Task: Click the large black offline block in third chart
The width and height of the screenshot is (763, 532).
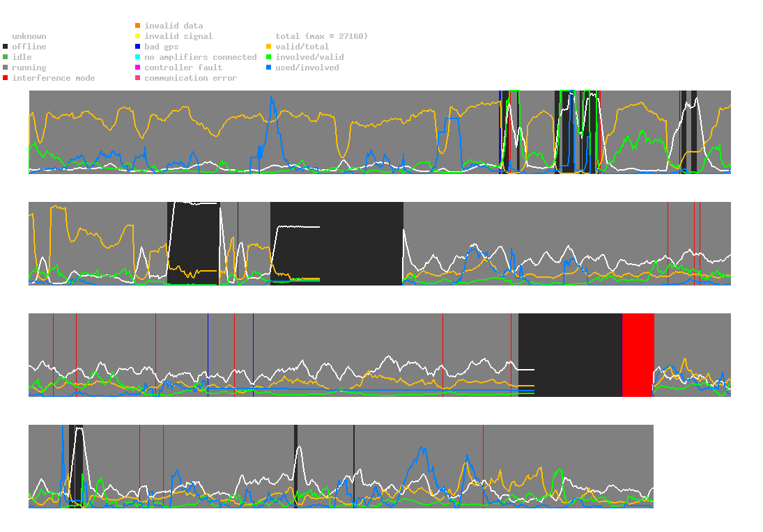Action: click(x=570, y=355)
